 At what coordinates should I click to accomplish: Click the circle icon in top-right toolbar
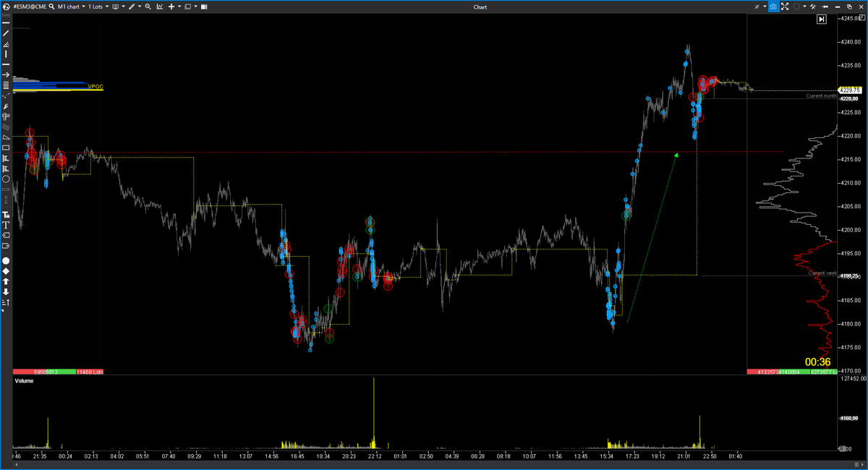[x=796, y=7]
